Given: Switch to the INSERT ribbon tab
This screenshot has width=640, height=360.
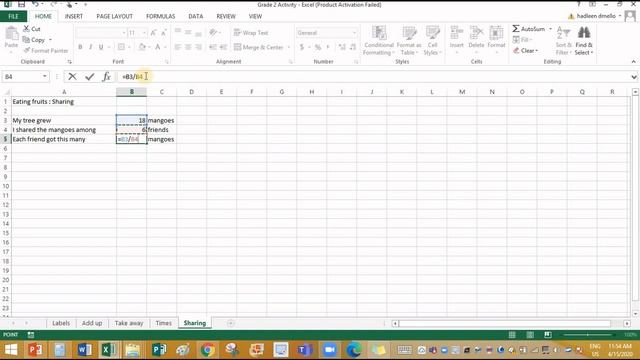Looking at the screenshot, I should tap(74, 16).
